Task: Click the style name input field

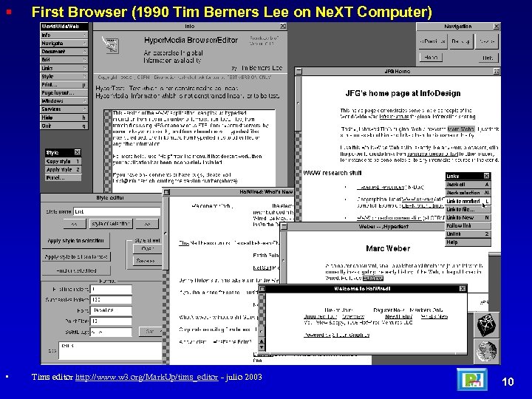Action: [117, 211]
